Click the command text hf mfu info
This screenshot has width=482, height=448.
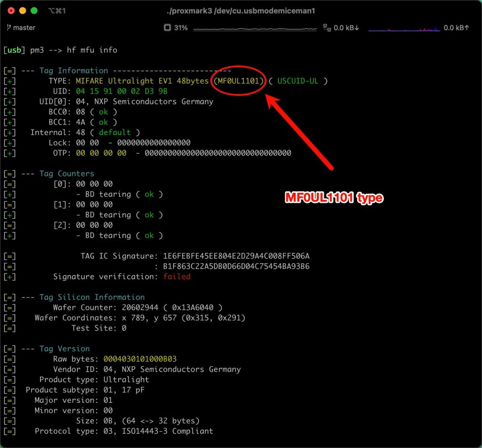(92, 50)
